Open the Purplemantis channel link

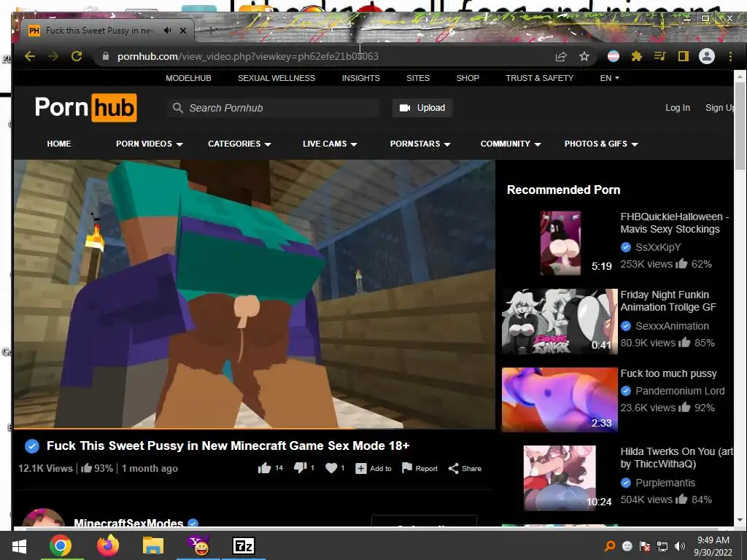point(665,483)
